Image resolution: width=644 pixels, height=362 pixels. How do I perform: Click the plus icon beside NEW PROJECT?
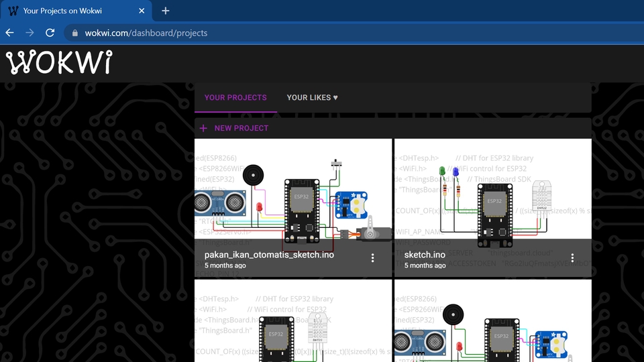click(203, 128)
